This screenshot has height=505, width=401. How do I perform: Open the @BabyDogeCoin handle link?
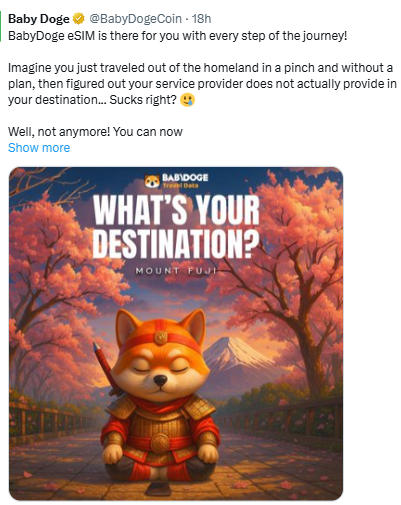(x=135, y=19)
